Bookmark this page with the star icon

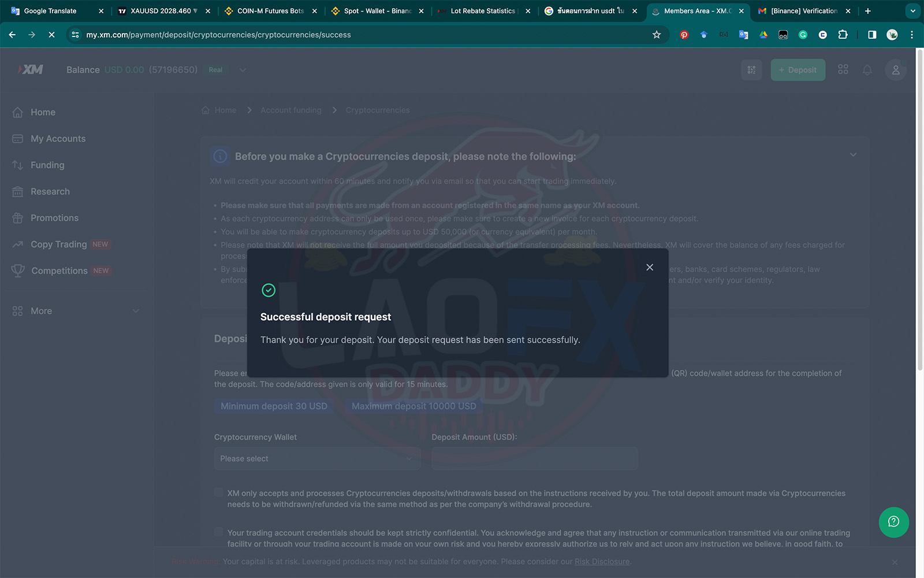click(x=657, y=35)
